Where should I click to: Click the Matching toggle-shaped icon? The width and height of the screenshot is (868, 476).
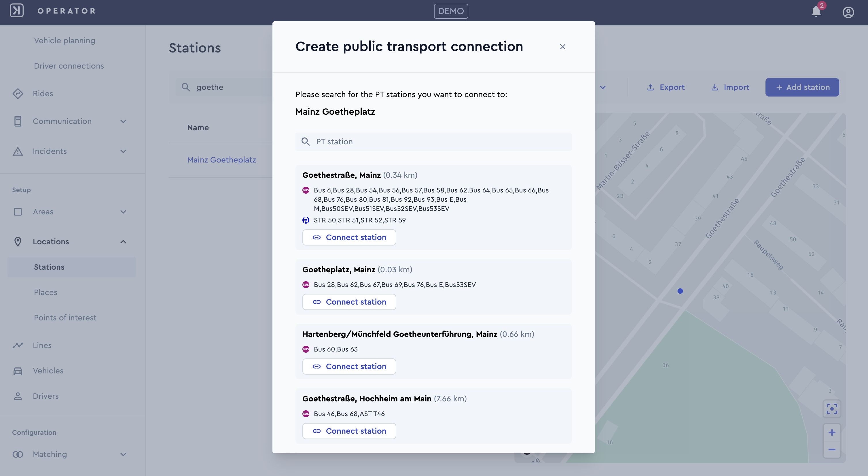pyautogui.click(x=18, y=454)
